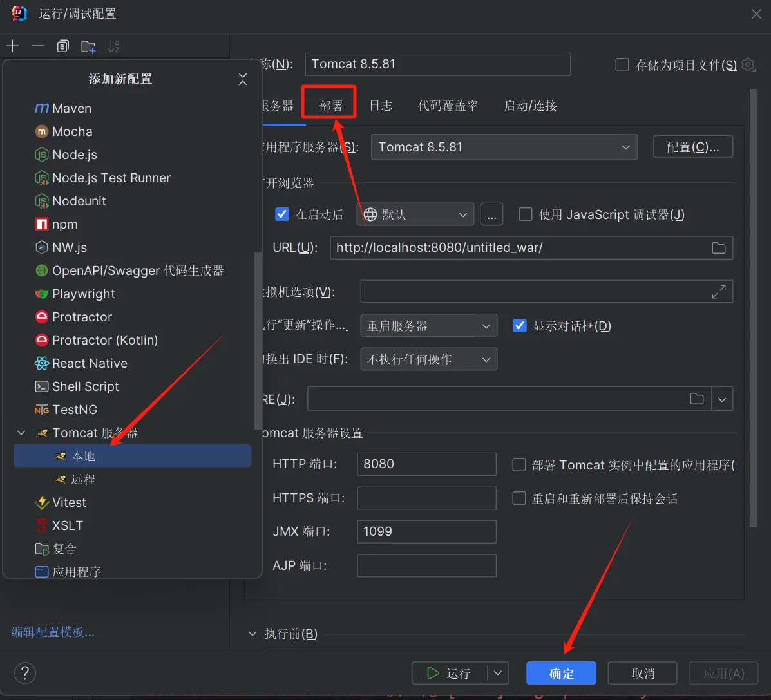Click the 编辑配置模板... link
This screenshot has width=771, height=700.
pos(53,632)
